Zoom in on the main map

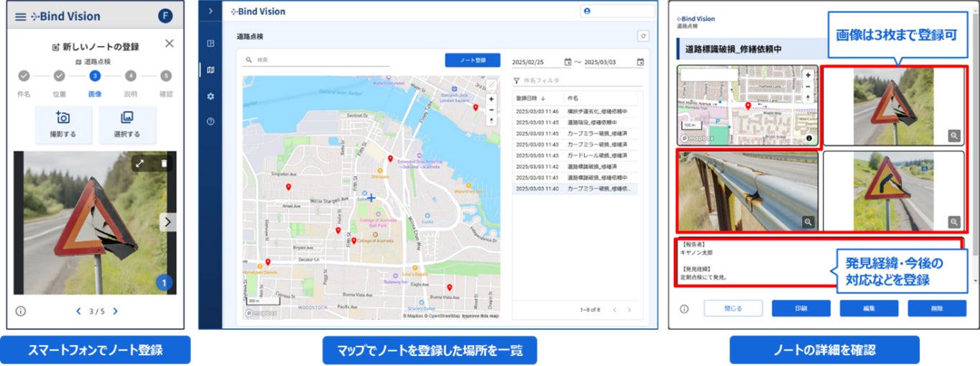[491, 99]
